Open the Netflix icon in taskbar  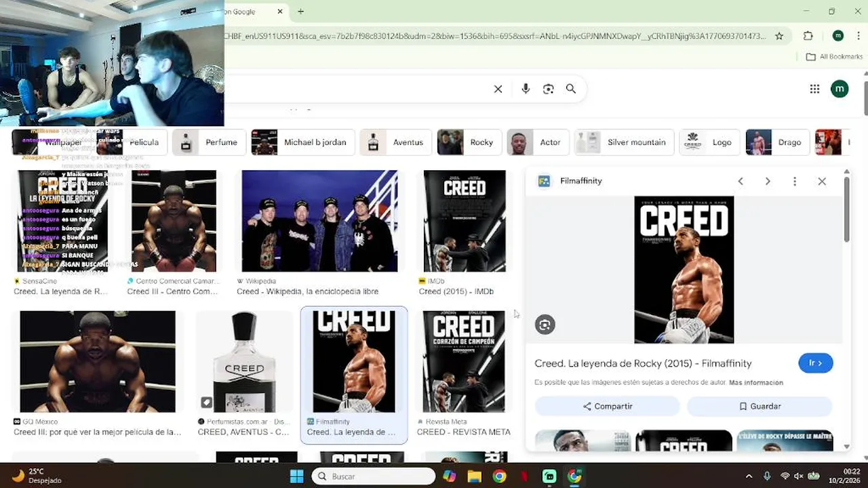click(524, 476)
